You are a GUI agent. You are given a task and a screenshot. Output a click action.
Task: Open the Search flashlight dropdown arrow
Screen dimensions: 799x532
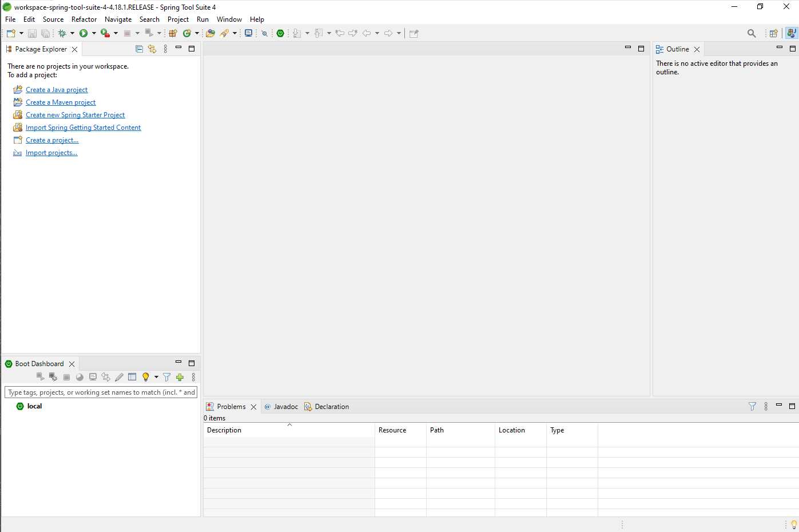(x=234, y=33)
